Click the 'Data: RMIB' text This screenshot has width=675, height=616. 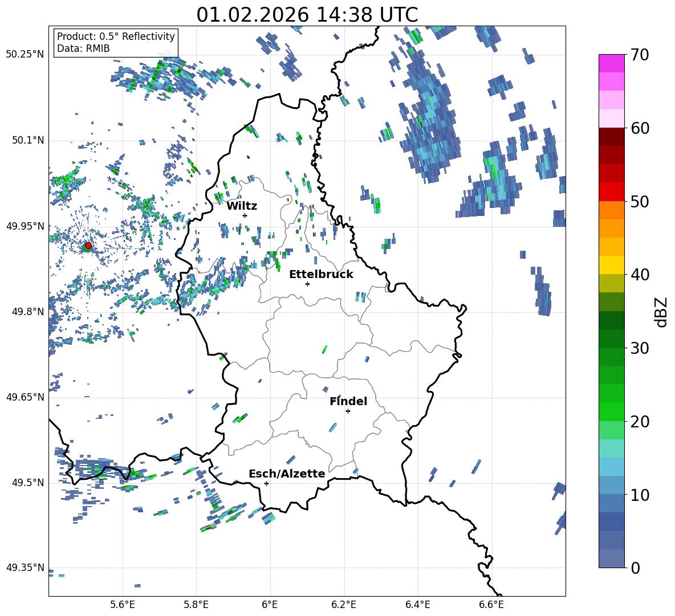click(83, 48)
